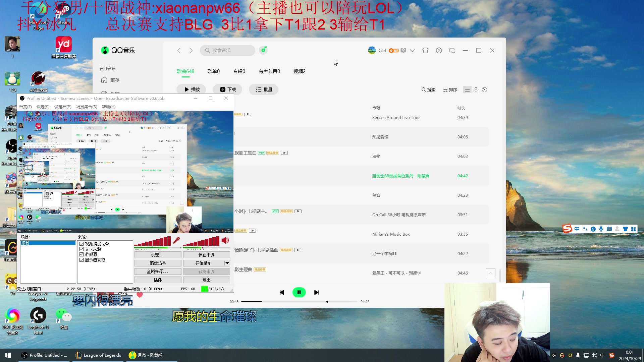Click the speaker icon in OBS mixer

click(225, 240)
